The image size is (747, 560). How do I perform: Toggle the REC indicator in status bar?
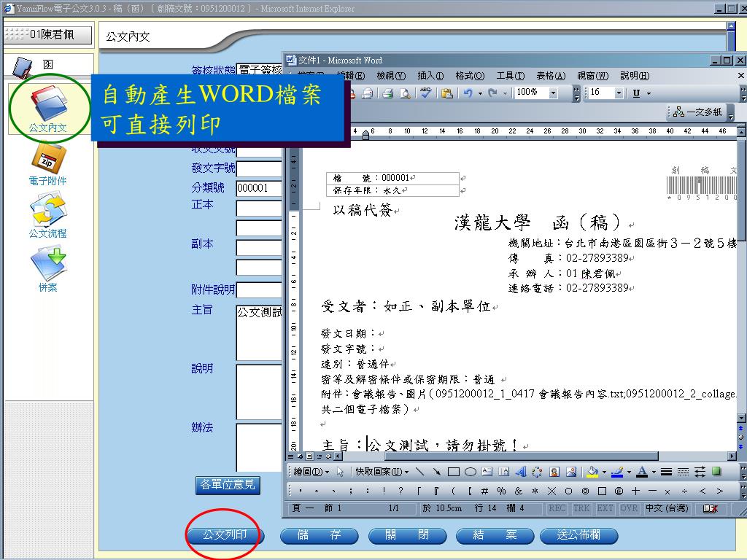[557, 508]
